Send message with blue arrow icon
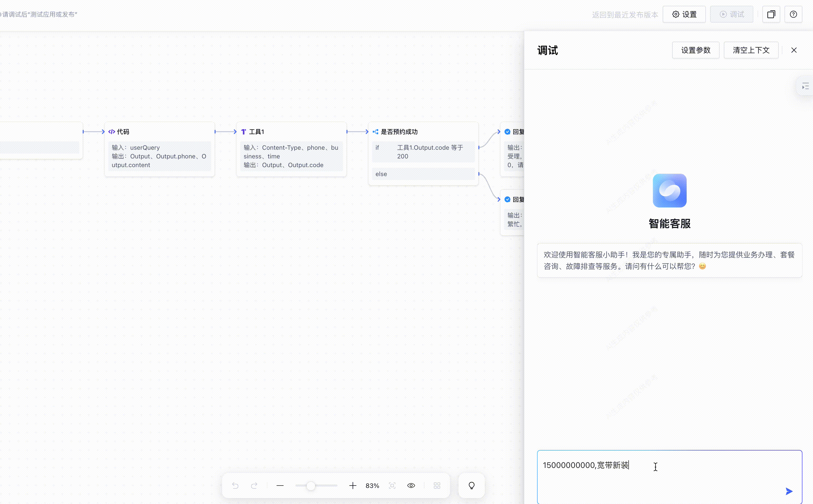 point(789,491)
